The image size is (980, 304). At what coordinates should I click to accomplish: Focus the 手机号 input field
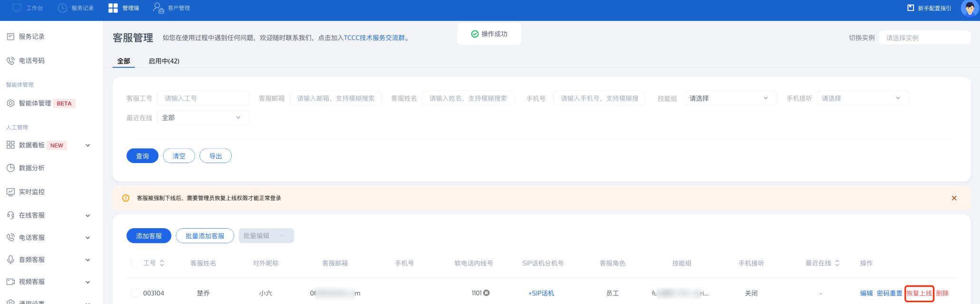click(x=599, y=98)
